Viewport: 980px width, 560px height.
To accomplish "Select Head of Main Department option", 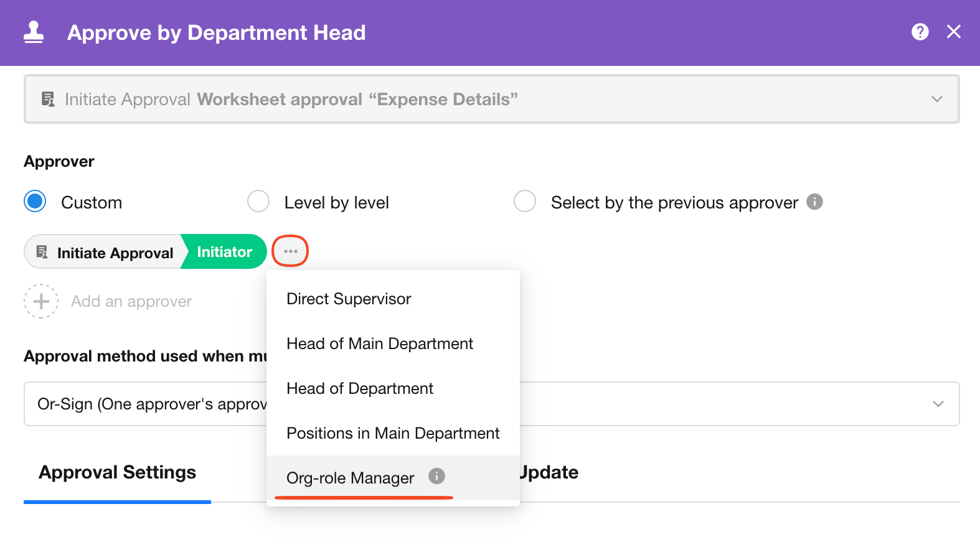I will tap(380, 344).
